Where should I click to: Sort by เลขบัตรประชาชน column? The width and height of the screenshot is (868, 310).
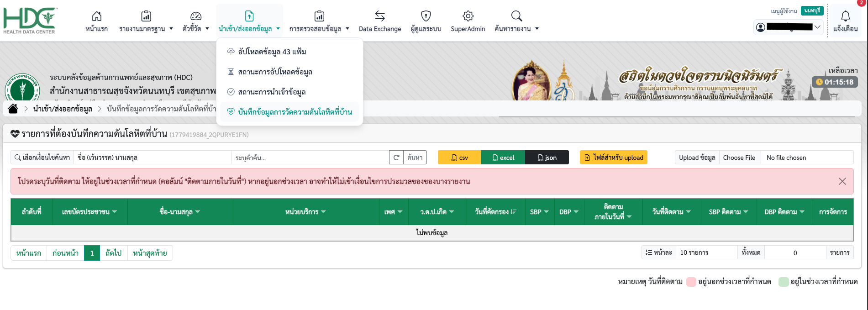click(x=90, y=212)
